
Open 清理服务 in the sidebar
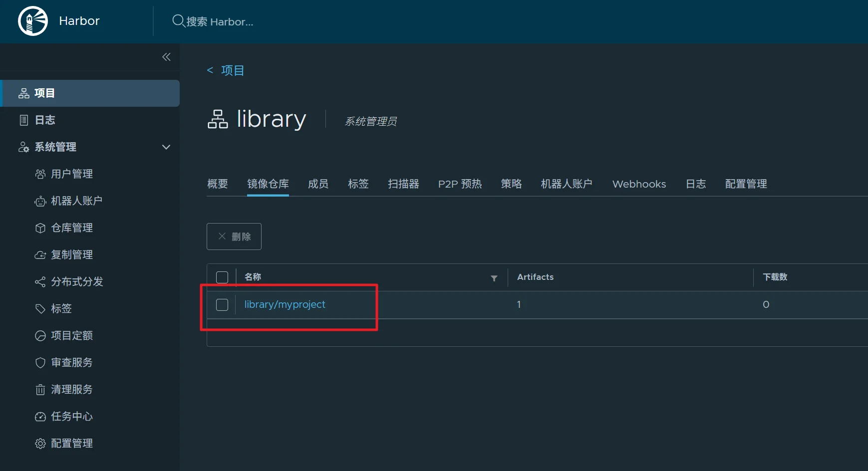[72, 390]
